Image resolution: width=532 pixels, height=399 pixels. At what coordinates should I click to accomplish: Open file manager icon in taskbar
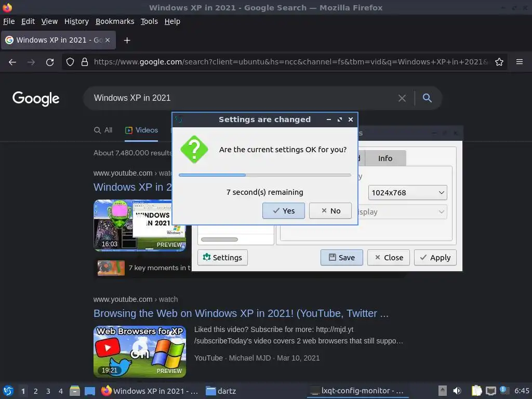tap(75, 391)
